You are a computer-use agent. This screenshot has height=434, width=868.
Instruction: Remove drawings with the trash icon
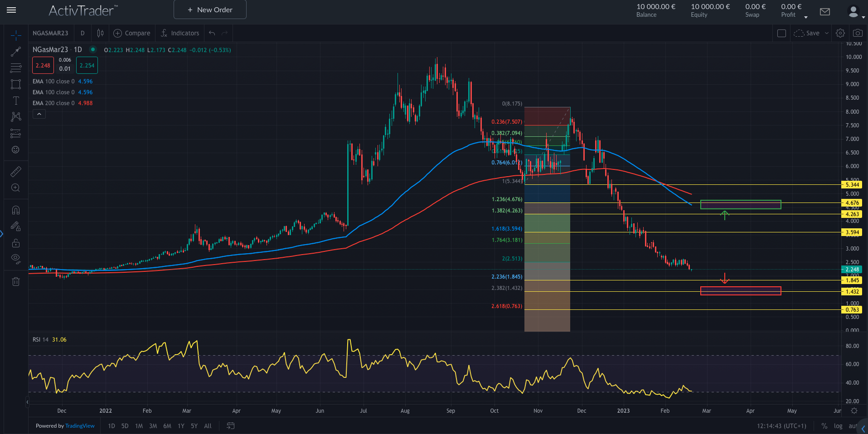(16, 282)
